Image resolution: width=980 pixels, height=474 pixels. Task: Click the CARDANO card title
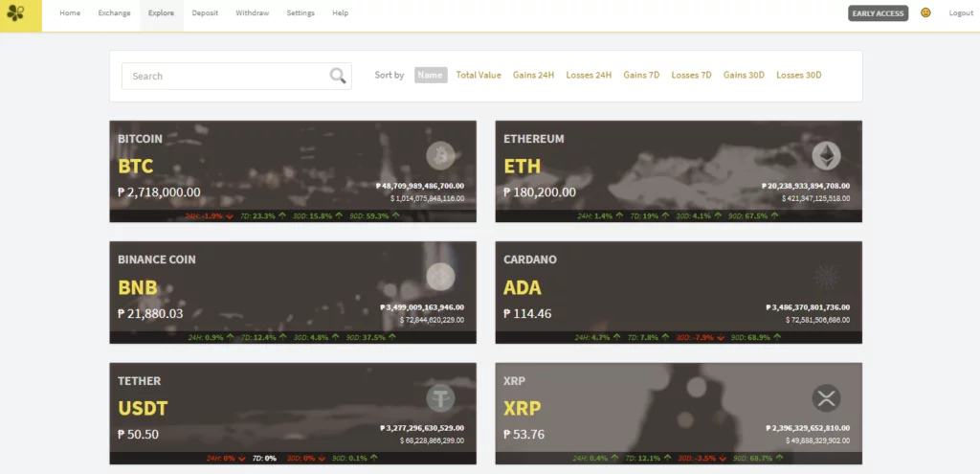[x=530, y=260]
